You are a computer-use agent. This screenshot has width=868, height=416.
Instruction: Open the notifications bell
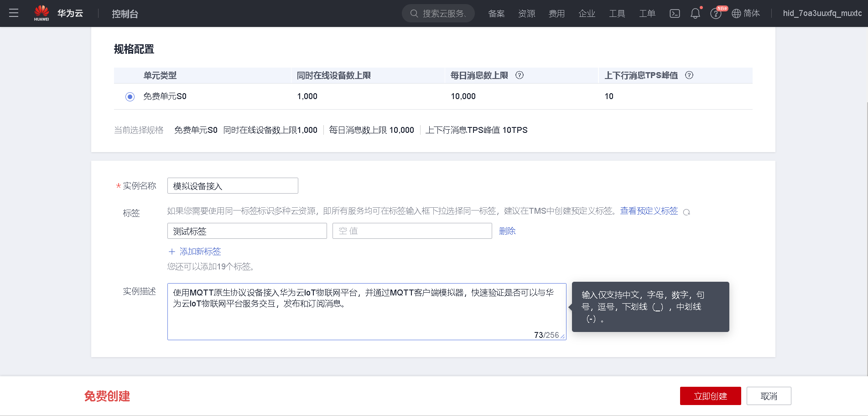point(695,14)
